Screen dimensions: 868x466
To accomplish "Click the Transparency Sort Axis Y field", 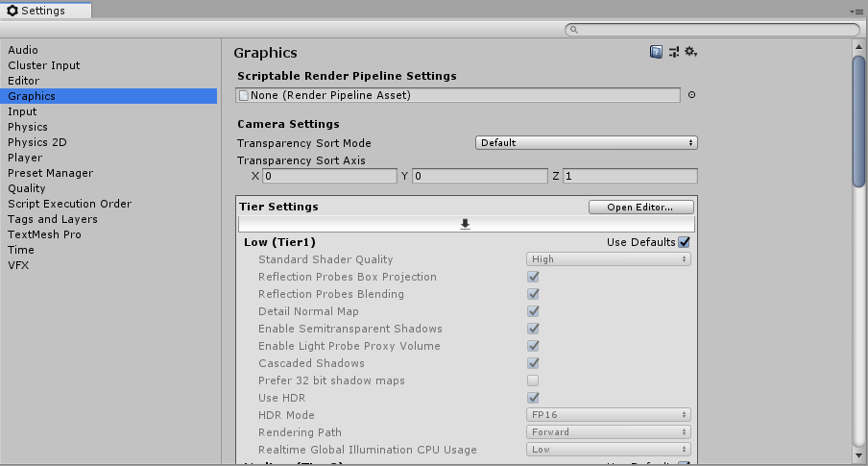I will point(480,176).
